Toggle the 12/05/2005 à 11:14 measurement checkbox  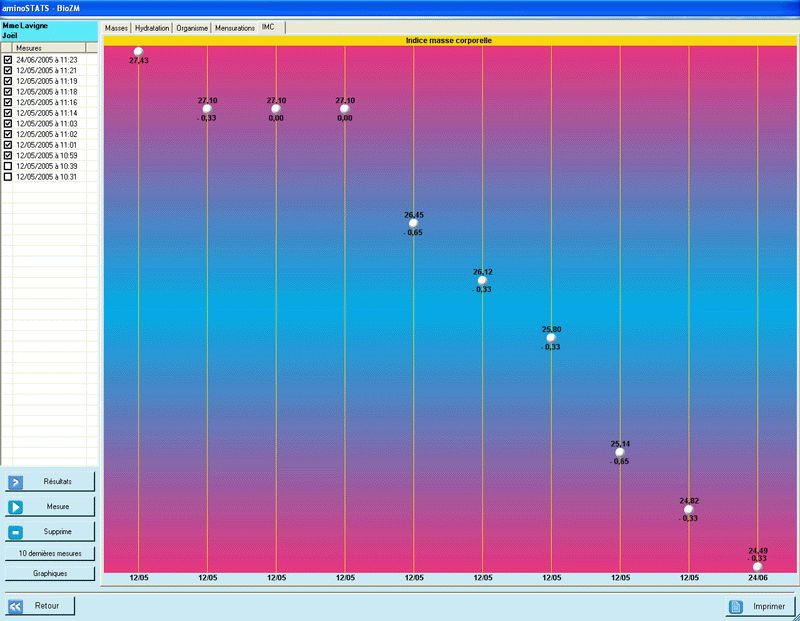click(8, 113)
